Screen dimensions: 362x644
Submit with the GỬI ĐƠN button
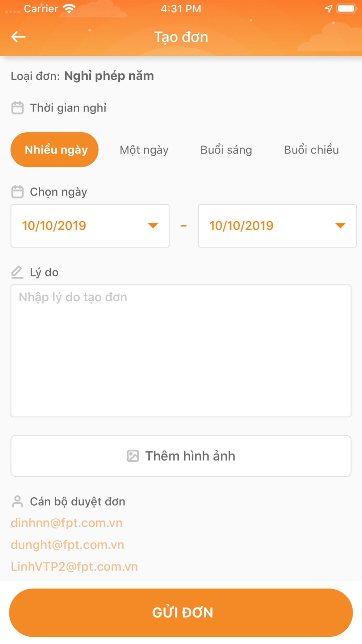(181, 612)
